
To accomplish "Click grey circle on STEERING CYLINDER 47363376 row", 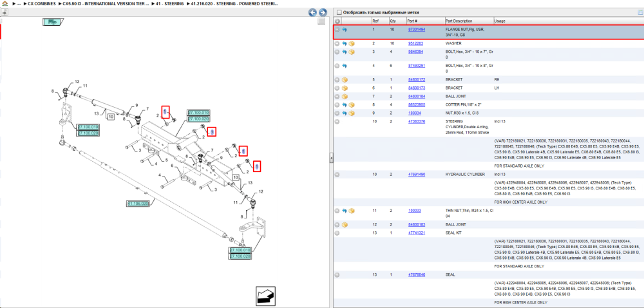I will click(x=337, y=122).
